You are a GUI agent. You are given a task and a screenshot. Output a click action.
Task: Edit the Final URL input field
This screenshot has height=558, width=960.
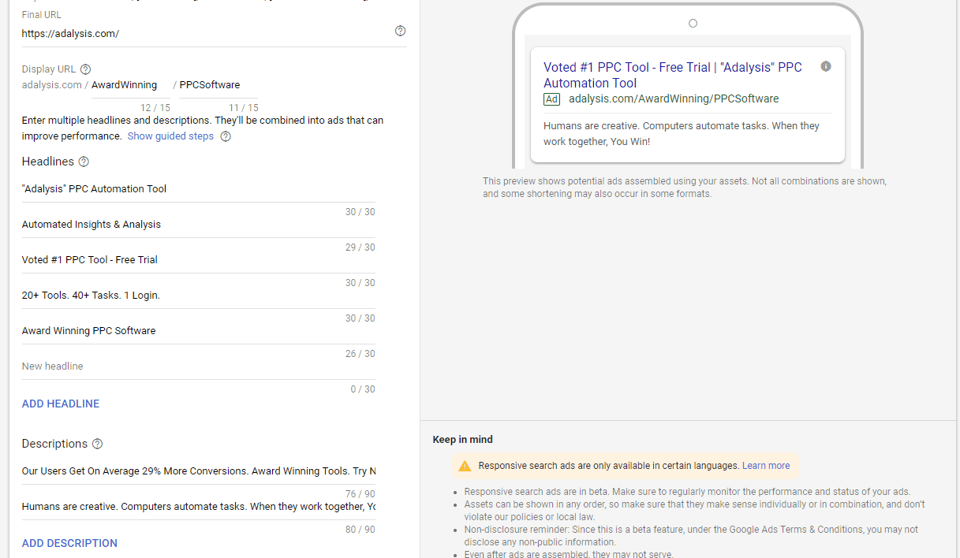200,33
